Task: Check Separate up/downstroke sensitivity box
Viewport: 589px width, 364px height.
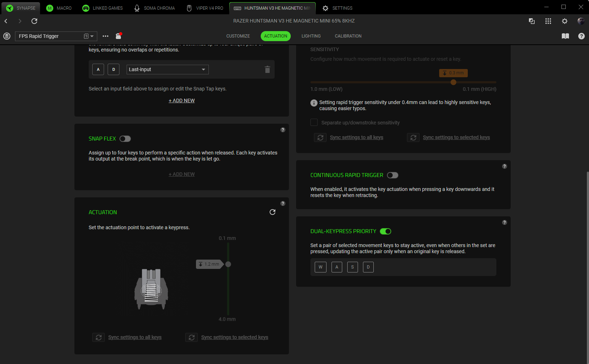Action: (x=314, y=122)
